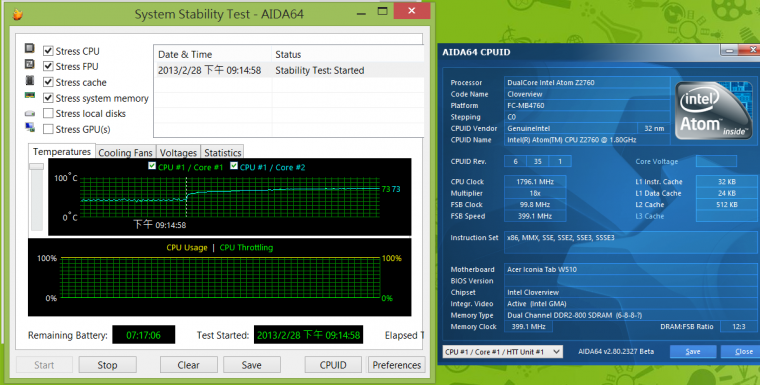
Task: Click the cache chip icon beside Stress cache
Action: (30, 80)
